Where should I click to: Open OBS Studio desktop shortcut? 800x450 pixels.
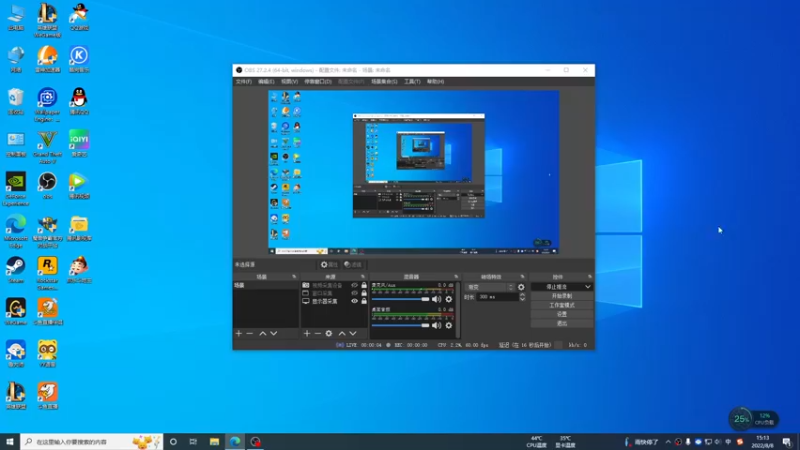[47, 185]
